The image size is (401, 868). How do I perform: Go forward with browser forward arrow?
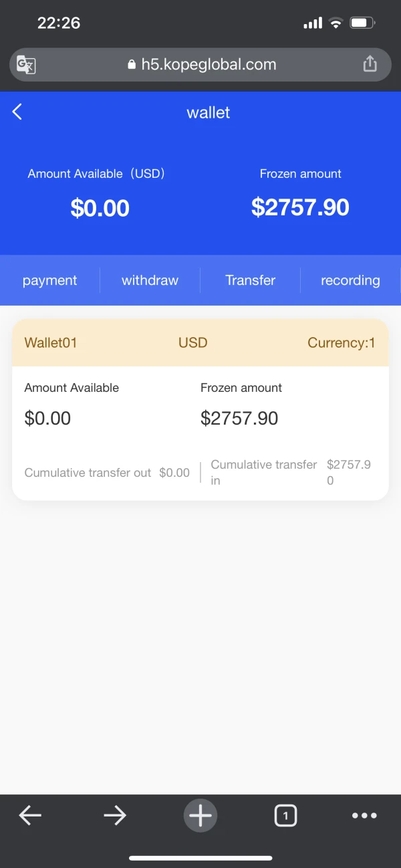click(115, 815)
